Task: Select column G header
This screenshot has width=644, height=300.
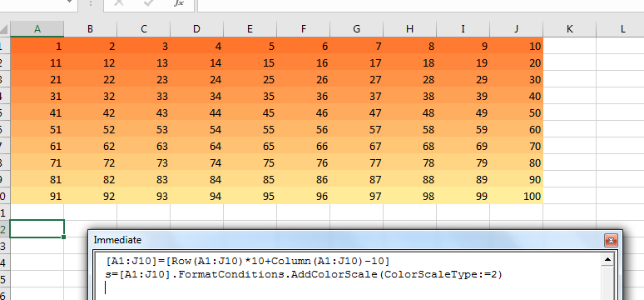Action: [356, 29]
